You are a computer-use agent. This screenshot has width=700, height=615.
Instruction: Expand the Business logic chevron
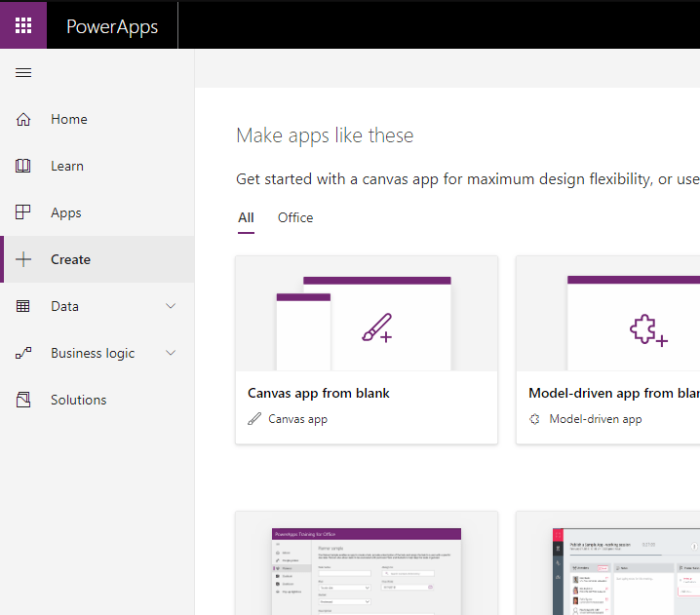(171, 353)
